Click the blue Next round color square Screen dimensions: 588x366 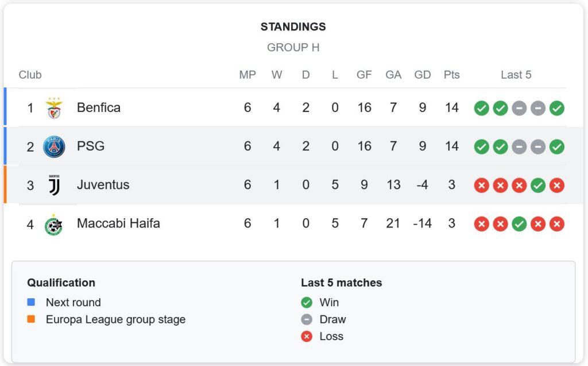click(x=31, y=302)
